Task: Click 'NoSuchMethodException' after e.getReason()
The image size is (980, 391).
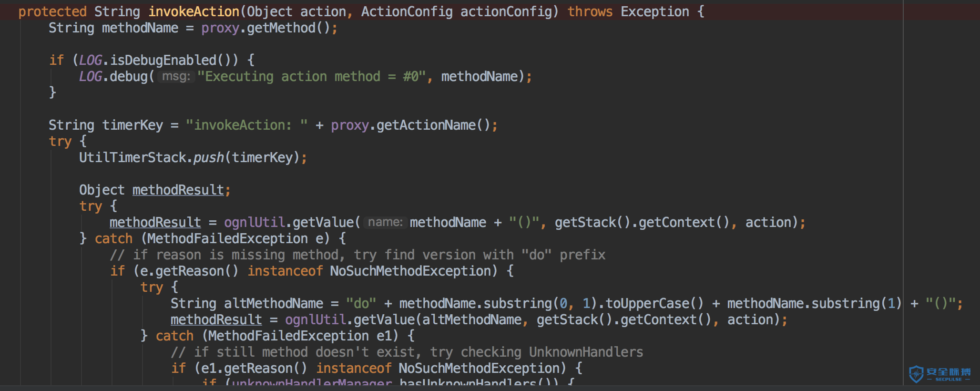Action: (x=410, y=271)
